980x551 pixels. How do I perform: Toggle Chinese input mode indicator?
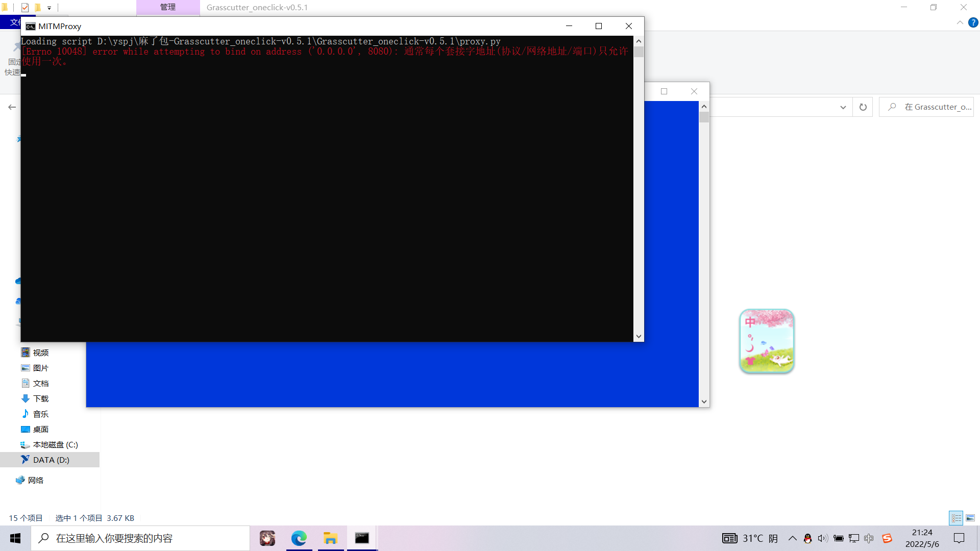(x=869, y=538)
